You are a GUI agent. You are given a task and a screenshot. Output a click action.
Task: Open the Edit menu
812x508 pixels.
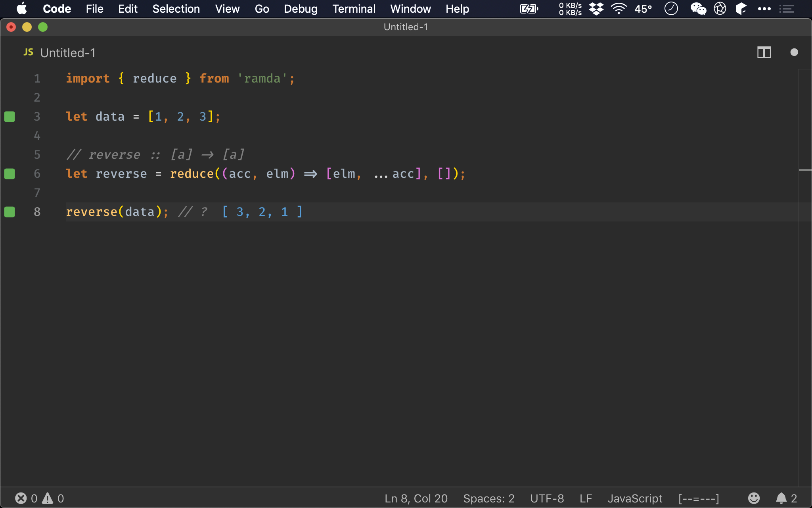pyautogui.click(x=128, y=9)
